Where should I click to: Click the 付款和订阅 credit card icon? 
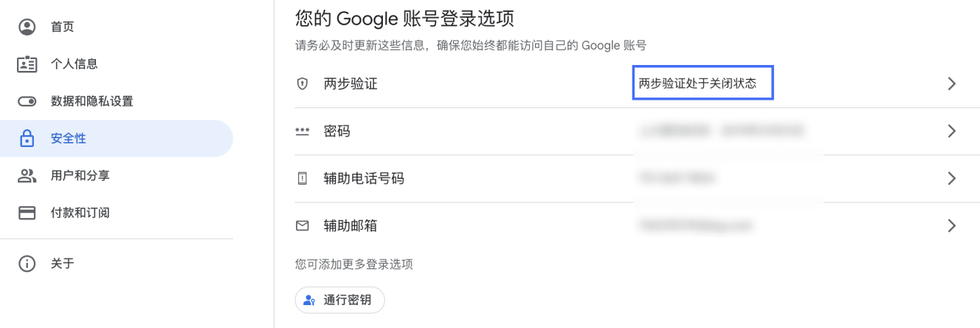[27, 213]
